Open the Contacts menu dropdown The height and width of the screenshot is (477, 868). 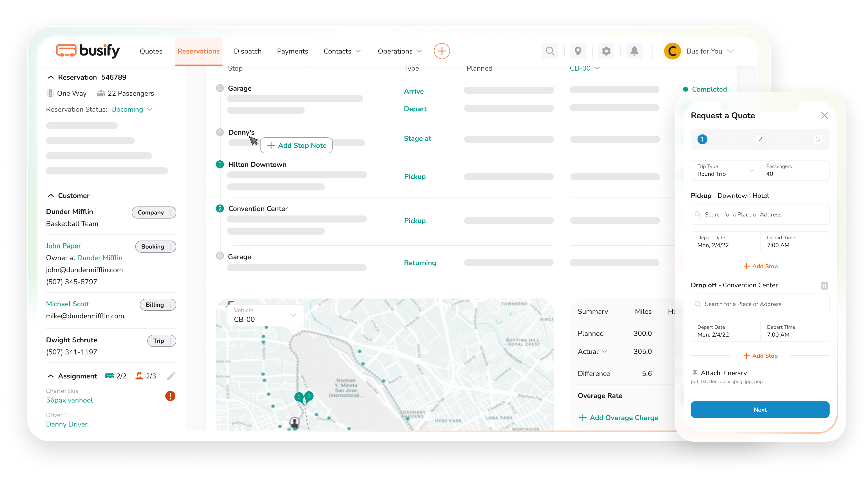pyautogui.click(x=342, y=51)
